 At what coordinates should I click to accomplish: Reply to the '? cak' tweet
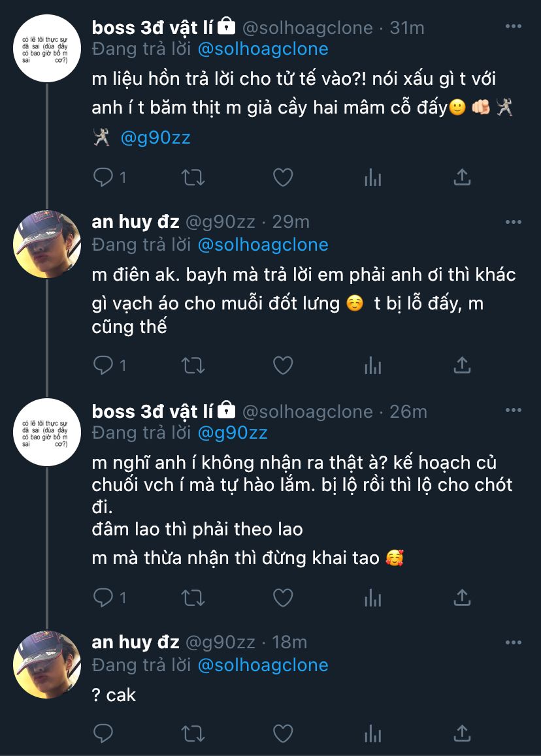[103, 734]
